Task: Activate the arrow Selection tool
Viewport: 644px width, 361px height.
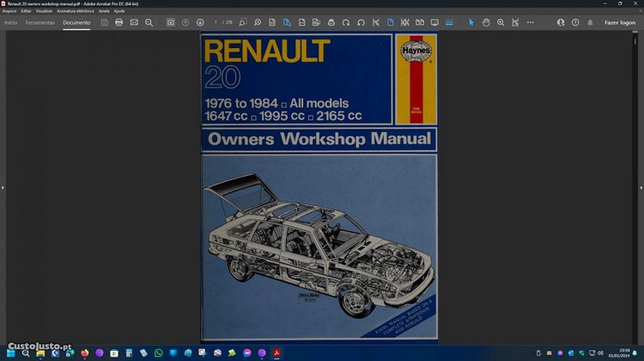Action: pyautogui.click(x=471, y=22)
